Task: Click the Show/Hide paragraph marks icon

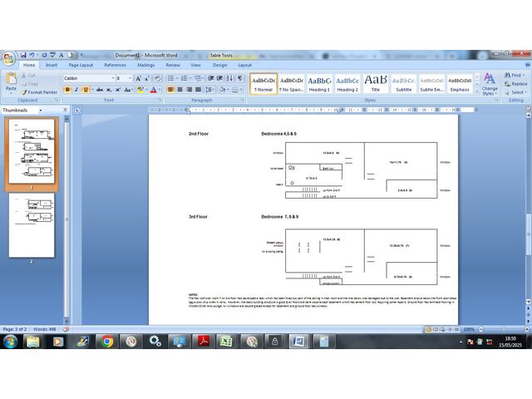Action: point(238,78)
